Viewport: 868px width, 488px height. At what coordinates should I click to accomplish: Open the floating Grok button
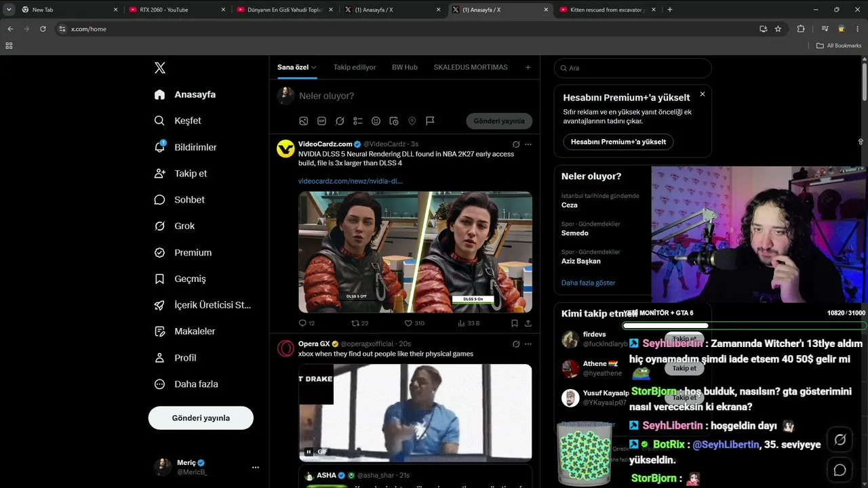click(840, 440)
